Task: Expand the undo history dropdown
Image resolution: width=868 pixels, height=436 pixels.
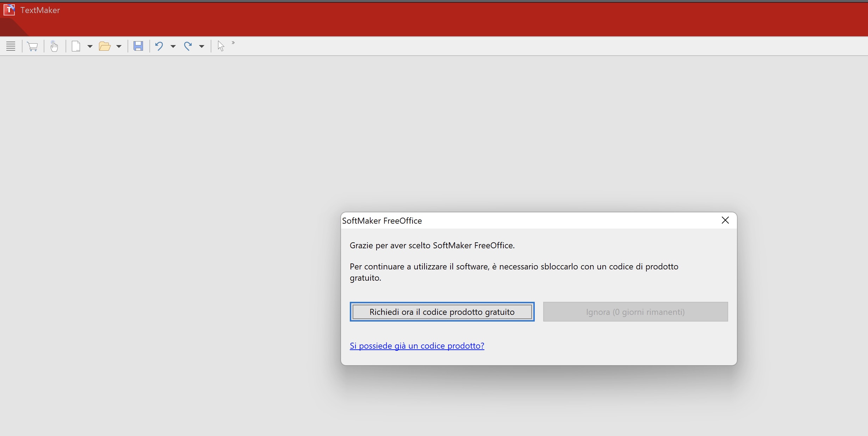Action: (173, 46)
